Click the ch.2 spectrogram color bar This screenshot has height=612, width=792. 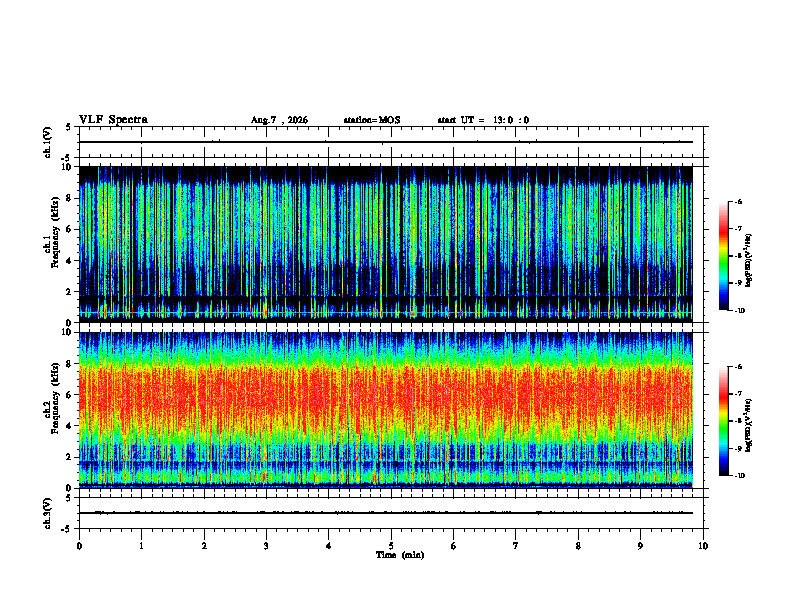click(x=724, y=421)
